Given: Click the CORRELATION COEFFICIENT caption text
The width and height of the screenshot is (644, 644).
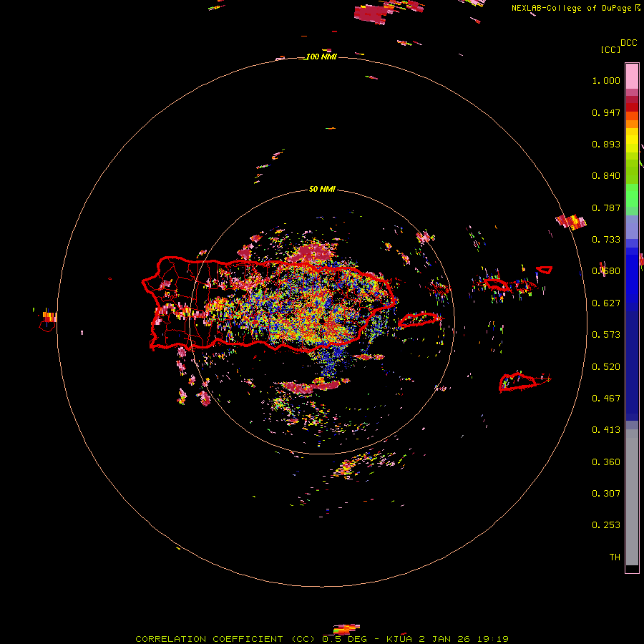Looking at the screenshot, I should click(209, 639).
